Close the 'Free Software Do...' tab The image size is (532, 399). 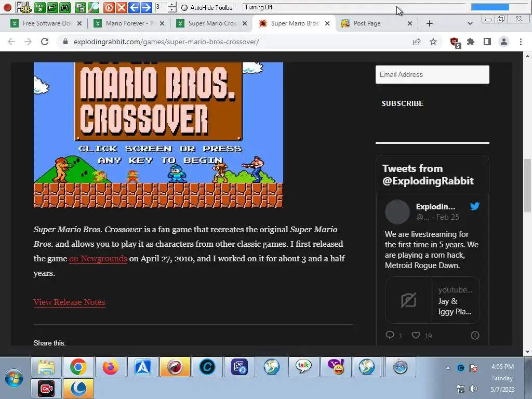79,23
